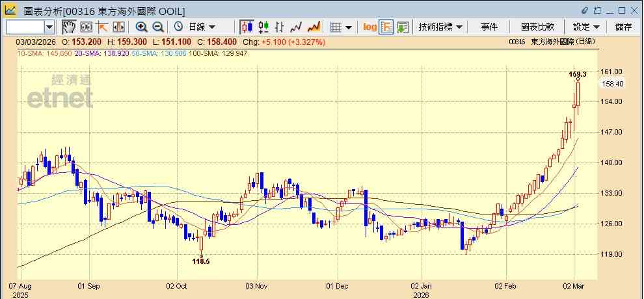Open the 技術指標 dropdown menu

[440, 27]
